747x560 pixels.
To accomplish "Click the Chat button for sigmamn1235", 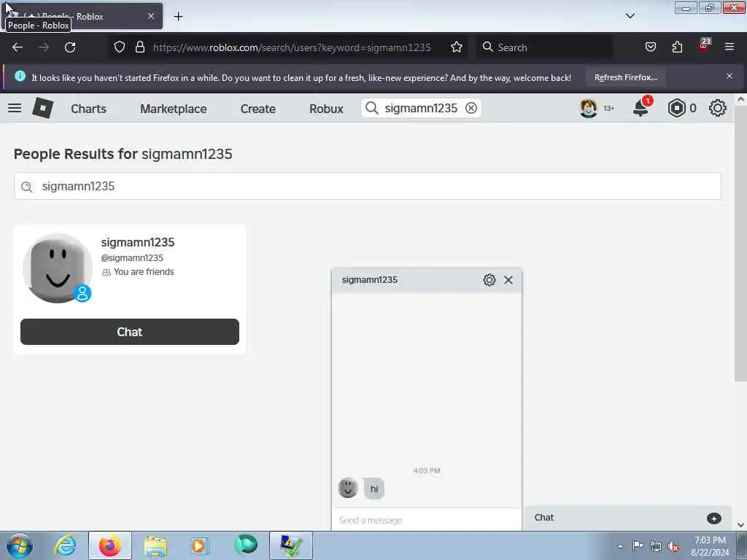I will (130, 332).
